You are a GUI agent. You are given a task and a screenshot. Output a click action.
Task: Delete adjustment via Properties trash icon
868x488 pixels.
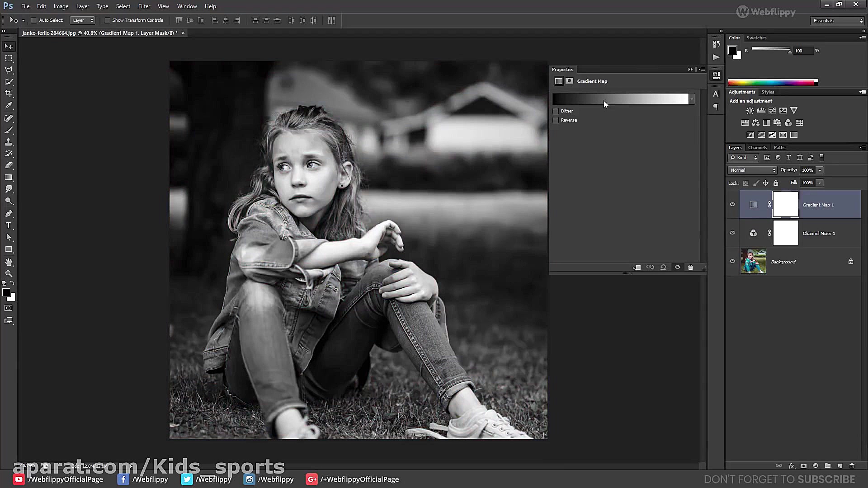pos(690,267)
